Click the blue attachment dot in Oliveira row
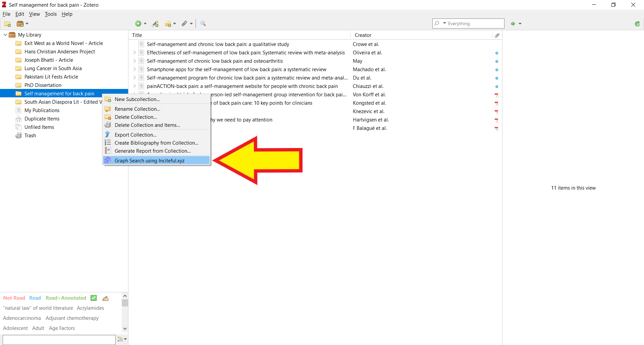 (x=497, y=53)
